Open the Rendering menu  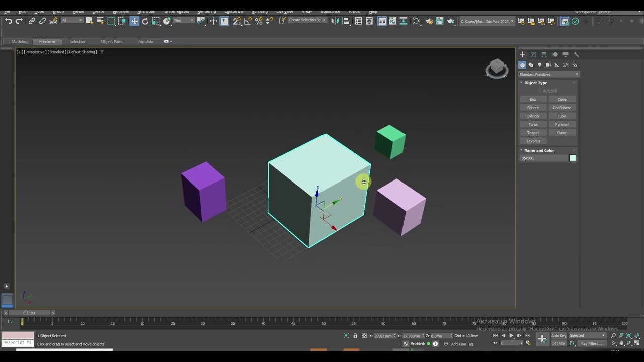[206, 11]
